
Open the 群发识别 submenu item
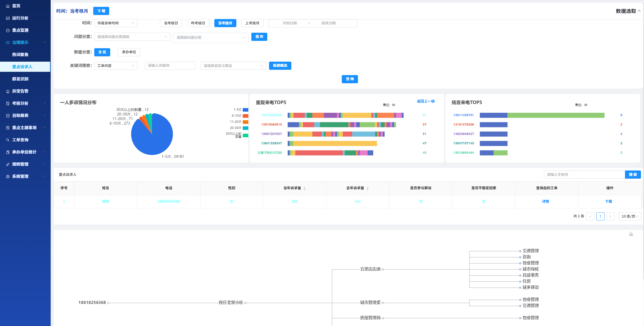[x=20, y=79]
